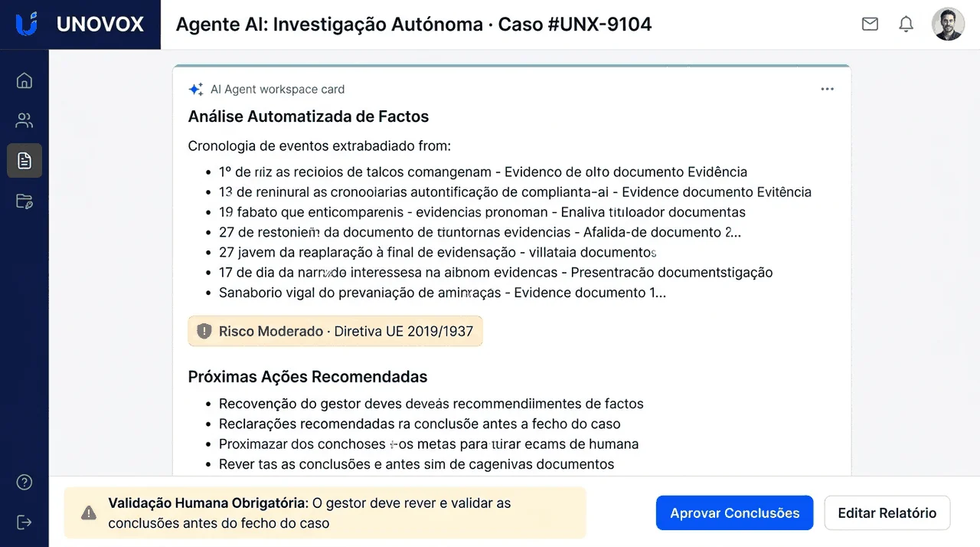The width and height of the screenshot is (980, 547).
Task: Click the bullet 'Reclarações recomendadas ra conclusão'
Action: tap(420, 424)
